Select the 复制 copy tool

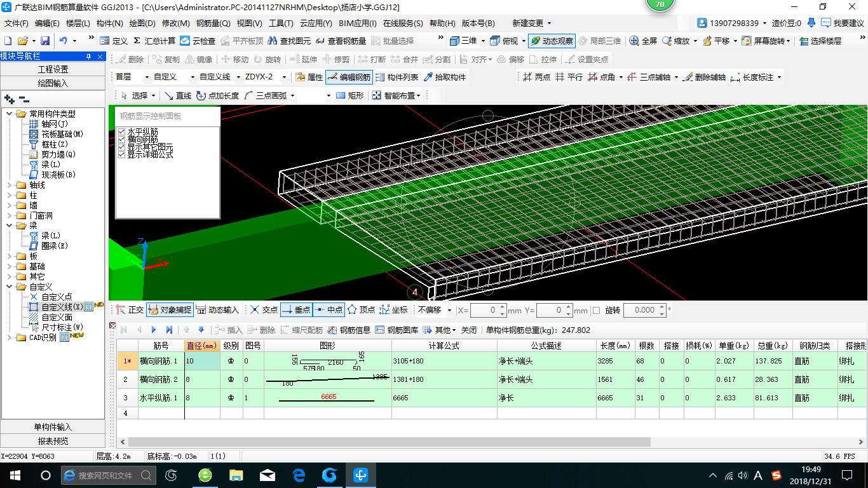pos(166,59)
